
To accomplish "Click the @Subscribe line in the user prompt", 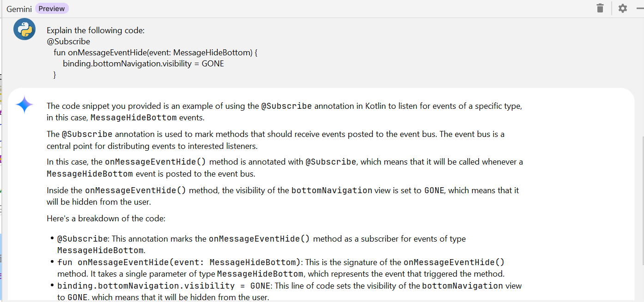I will (x=68, y=41).
